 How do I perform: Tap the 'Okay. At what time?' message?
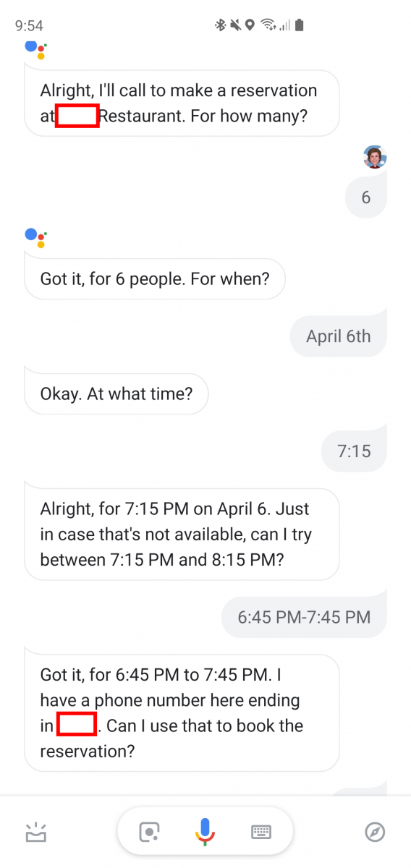coord(116,394)
